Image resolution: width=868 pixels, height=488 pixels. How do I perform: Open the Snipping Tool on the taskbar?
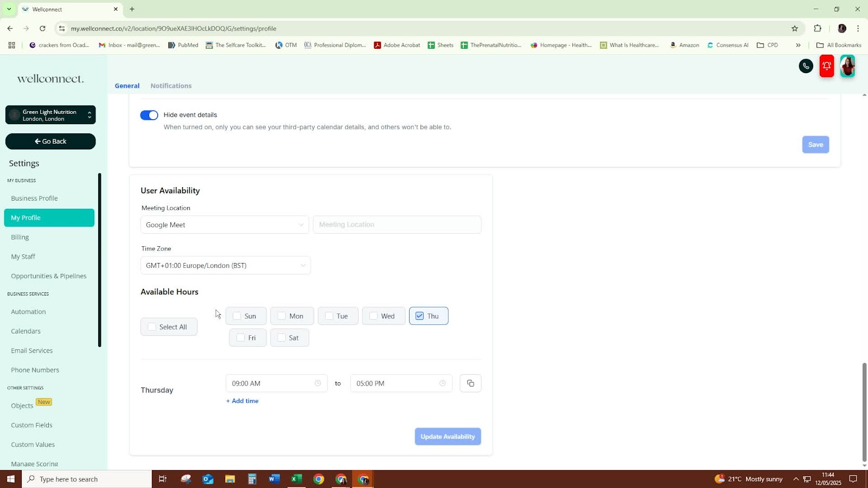[x=186, y=479]
